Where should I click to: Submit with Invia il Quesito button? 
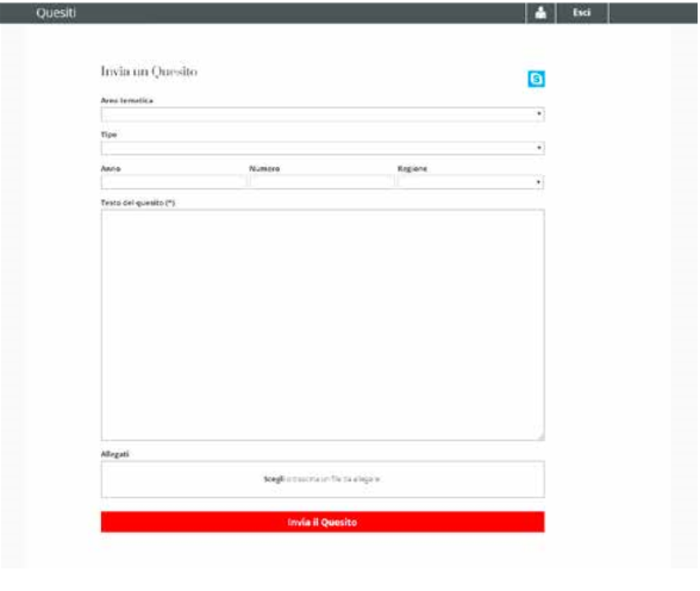(322, 522)
